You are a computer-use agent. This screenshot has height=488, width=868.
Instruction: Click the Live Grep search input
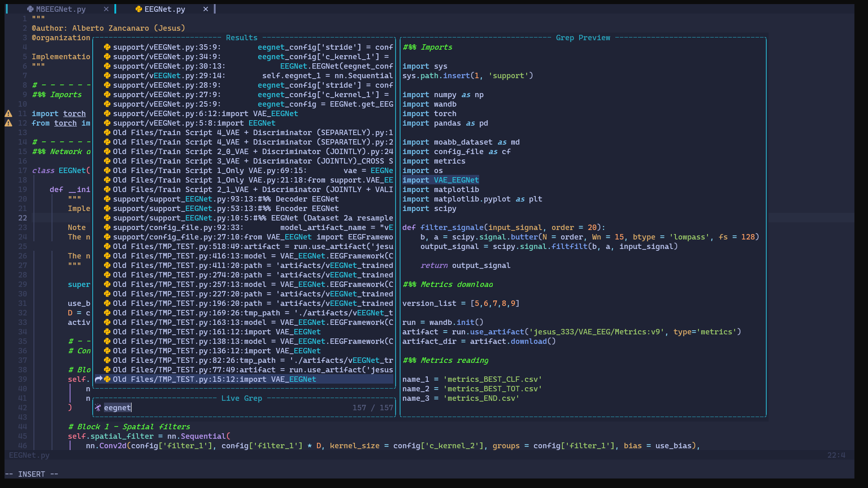[244, 408]
